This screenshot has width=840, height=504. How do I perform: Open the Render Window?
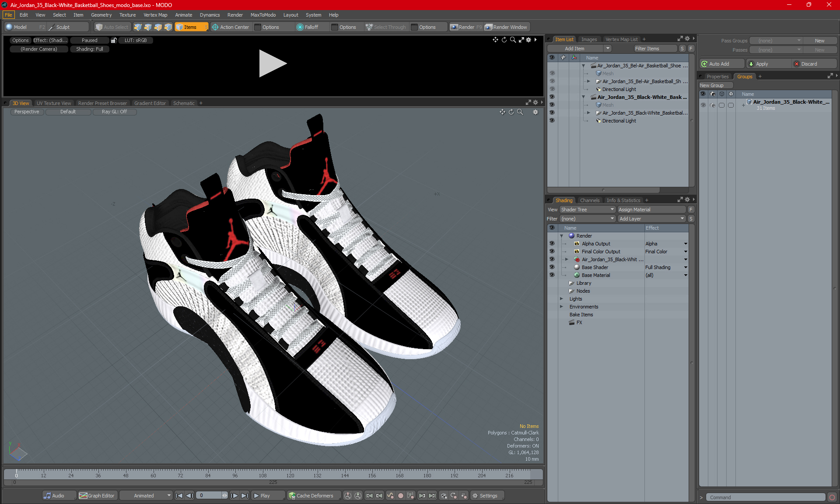[507, 27]
